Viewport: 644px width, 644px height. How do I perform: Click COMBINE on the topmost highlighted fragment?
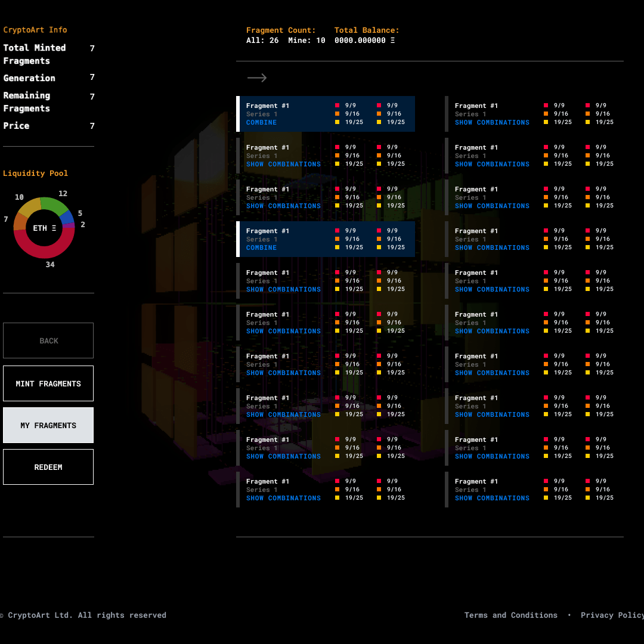261,123
